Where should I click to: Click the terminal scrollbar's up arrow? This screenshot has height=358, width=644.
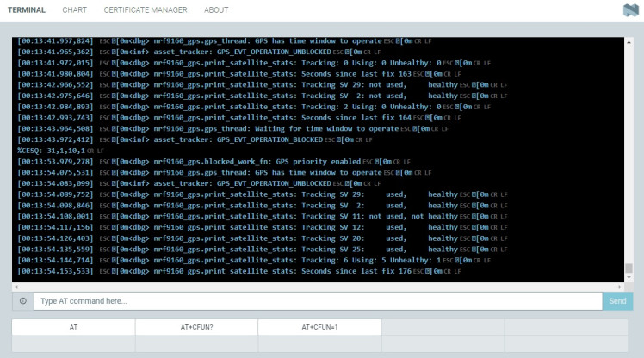629,41
